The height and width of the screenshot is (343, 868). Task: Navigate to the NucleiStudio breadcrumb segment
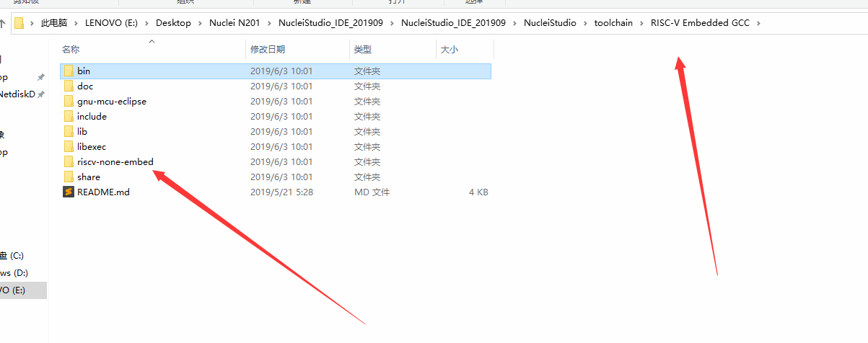(x=550, y=23)
